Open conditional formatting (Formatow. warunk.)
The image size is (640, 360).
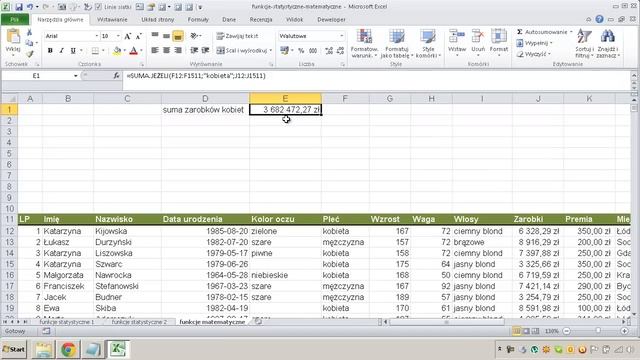(x=364, y=43)
